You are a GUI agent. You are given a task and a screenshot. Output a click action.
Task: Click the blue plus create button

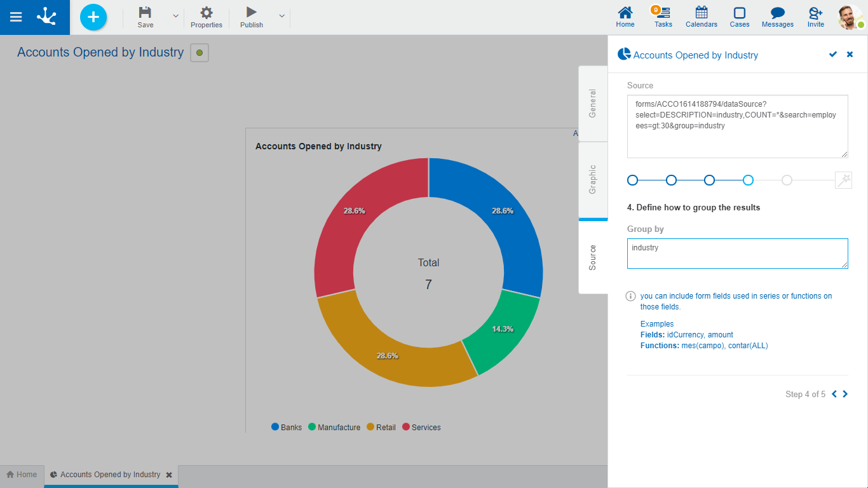93,17
